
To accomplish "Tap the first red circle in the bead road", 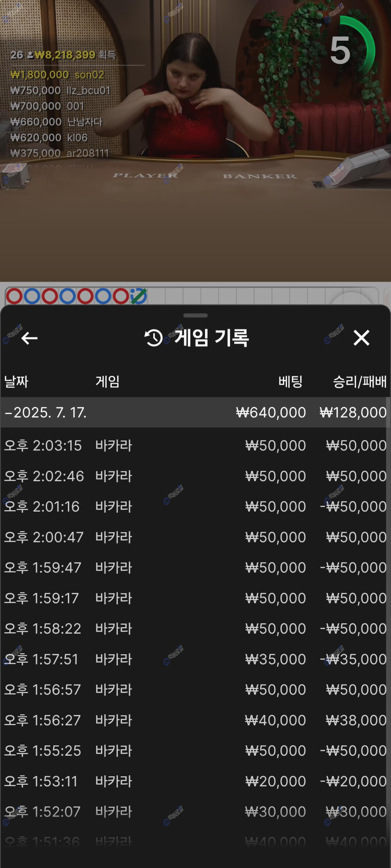I will pos(14,296).
